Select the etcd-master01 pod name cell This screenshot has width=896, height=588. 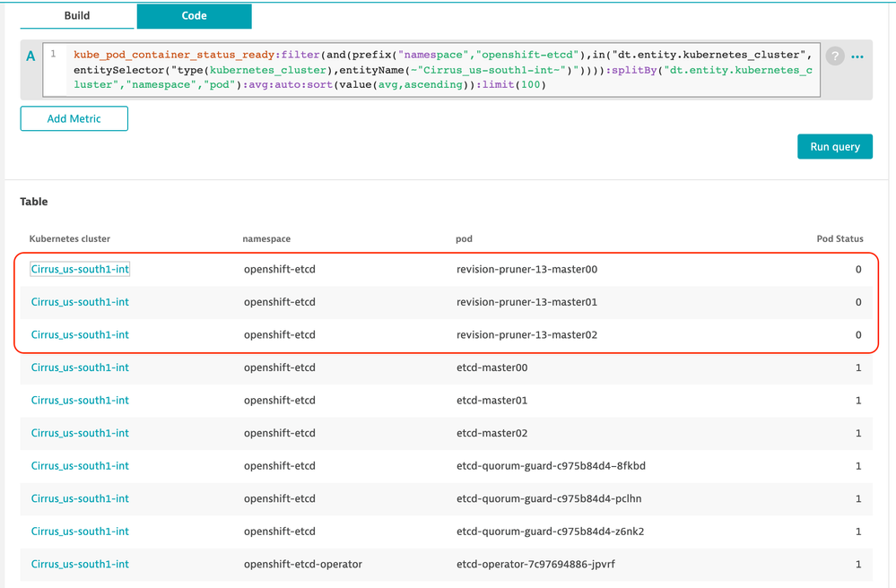point(491,401)
